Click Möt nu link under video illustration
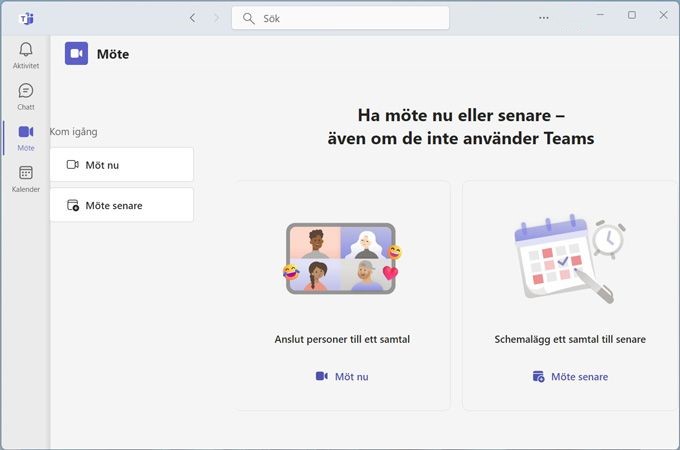This screenshot has height=450, width=680. (342, 376)
